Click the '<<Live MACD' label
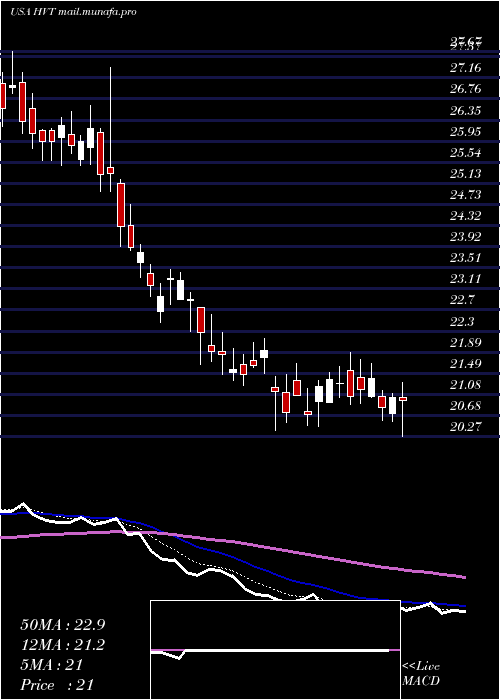500x700 pixels. (421, 674)
